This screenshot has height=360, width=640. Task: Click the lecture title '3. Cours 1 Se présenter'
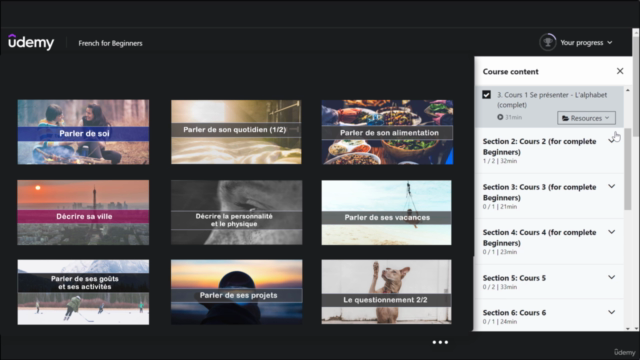[x=551, y=100]
